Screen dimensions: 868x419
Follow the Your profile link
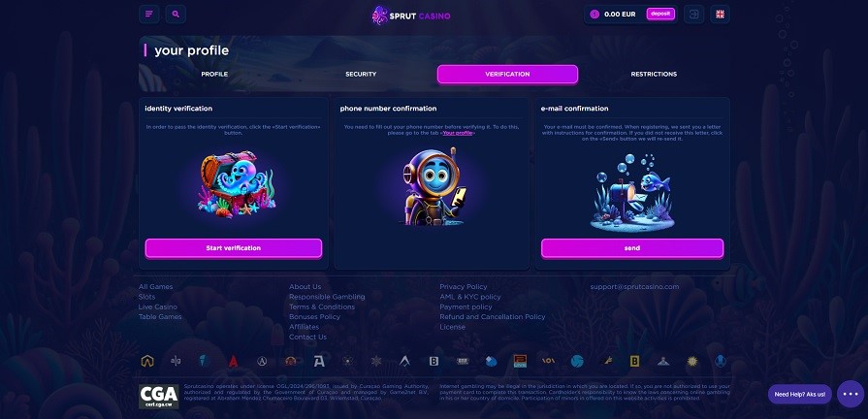[x=458, y=133]
